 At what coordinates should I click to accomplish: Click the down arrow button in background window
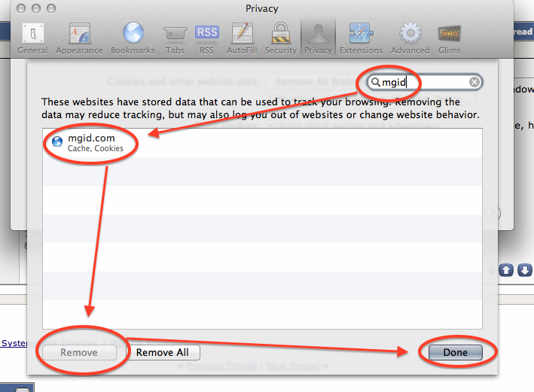click(x=524, y=270)
